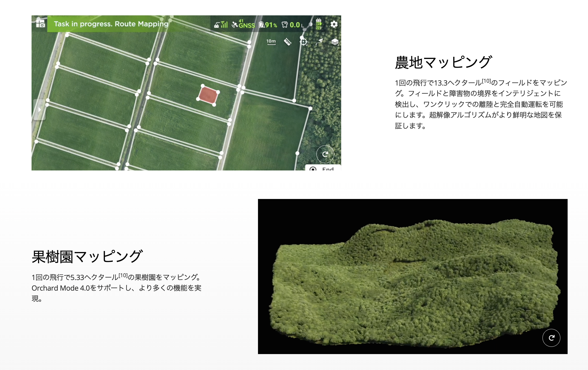The width and height of the screenshot is (588, 370).
Task: Click footnote [10] in farmland mapping text
Action: 486,81
